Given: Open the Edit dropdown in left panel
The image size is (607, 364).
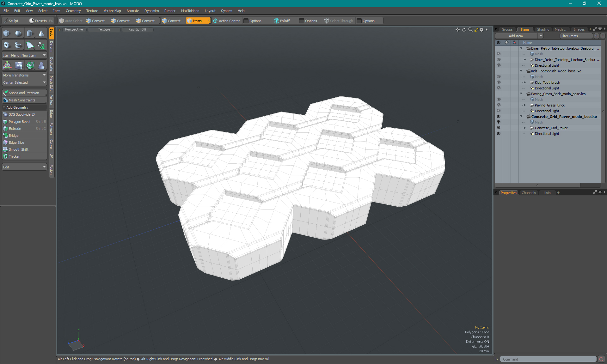Looking at the screenshot, I should tap(24, 167).
